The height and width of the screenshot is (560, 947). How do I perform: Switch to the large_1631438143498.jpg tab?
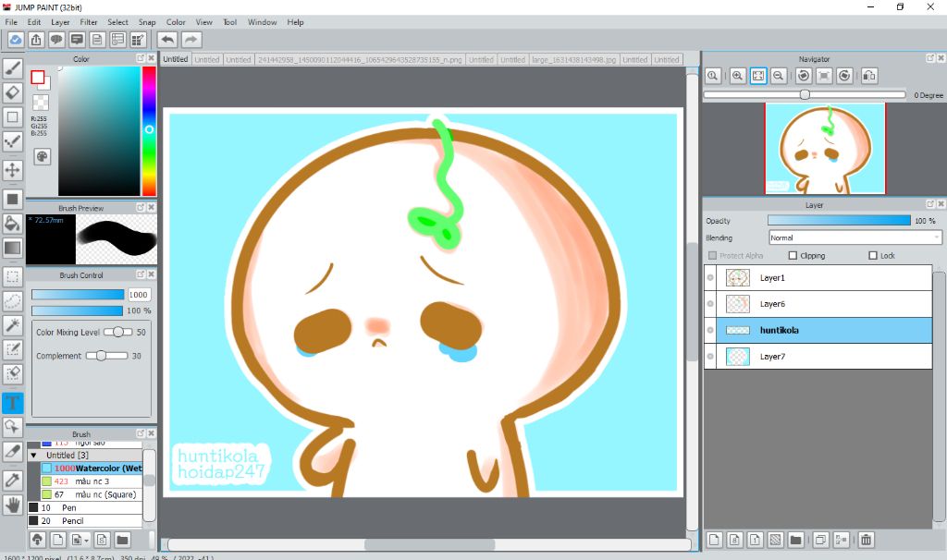(573, 60)
